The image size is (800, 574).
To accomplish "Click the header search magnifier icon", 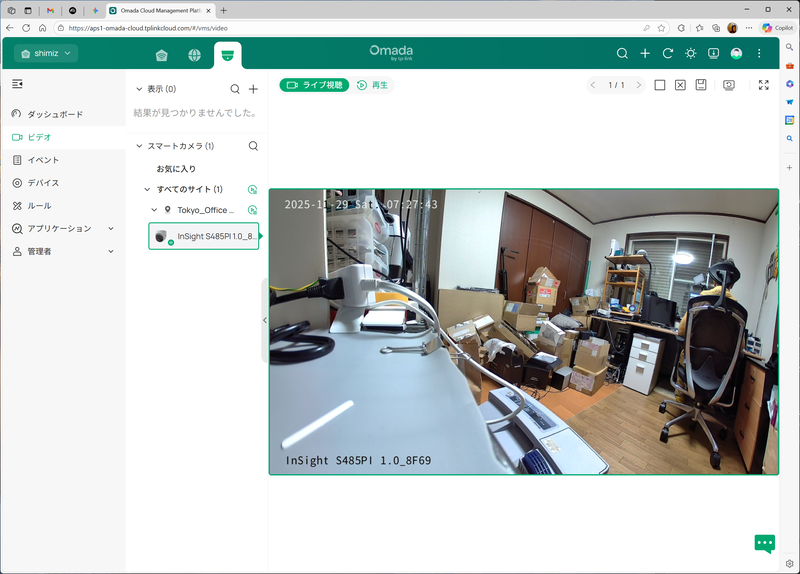I will pyautogui.click(x=622, y=53).
